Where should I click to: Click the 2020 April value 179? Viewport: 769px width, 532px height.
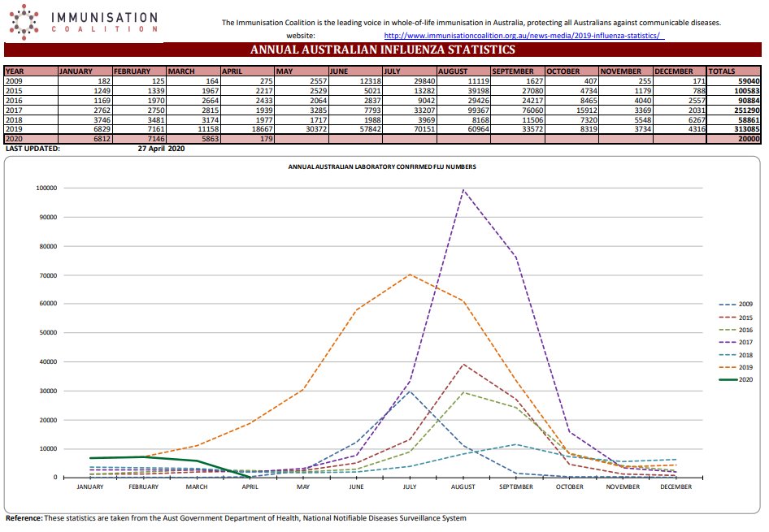[247, 139]
